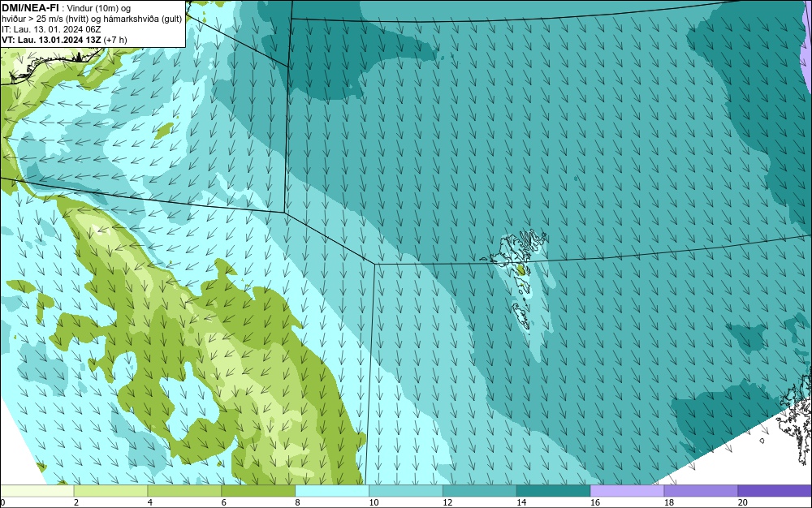Click the 8–10 m/s pale cyan legend swatch

click(x=332, y=491)
